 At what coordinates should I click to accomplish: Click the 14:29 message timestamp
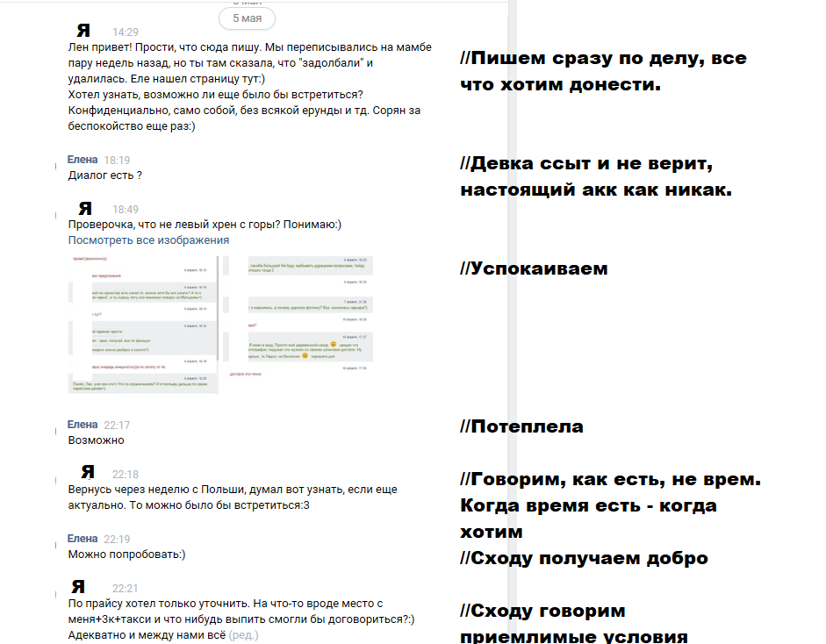pyautogui.click(x=126, y=32)
